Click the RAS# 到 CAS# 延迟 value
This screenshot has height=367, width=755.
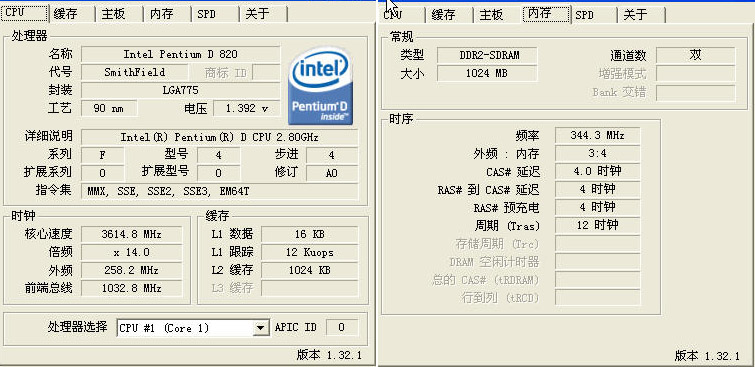tap(598, 189)
